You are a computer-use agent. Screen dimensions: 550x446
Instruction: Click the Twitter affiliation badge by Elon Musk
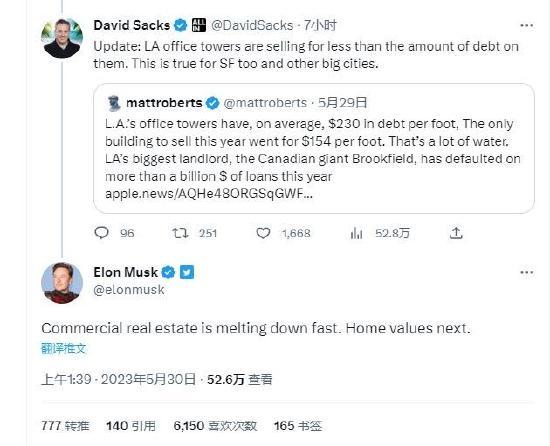[x=187, y=272]
